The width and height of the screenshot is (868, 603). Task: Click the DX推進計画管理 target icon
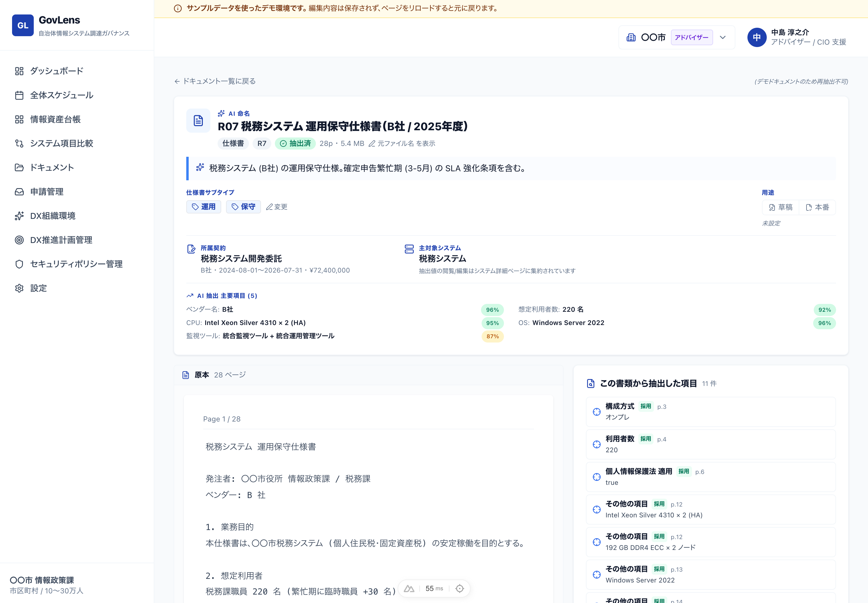click(x=19, y=240)
